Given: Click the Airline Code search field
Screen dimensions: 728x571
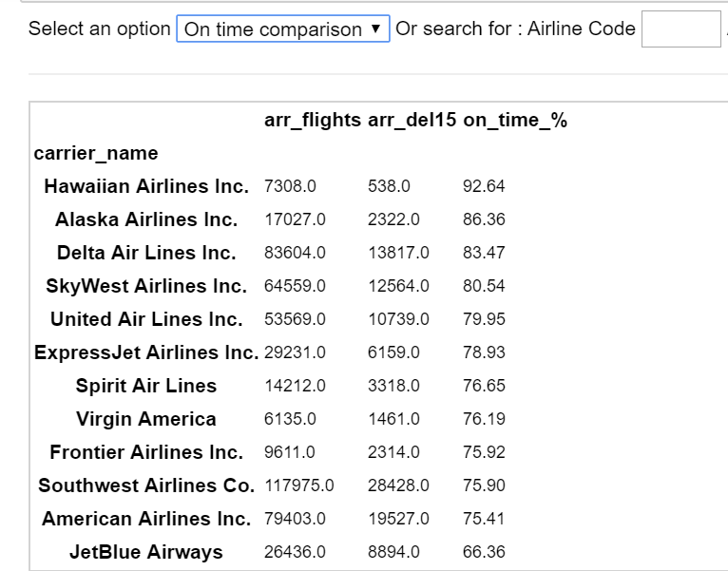Looking at the screenshot, I should (680, 29).
